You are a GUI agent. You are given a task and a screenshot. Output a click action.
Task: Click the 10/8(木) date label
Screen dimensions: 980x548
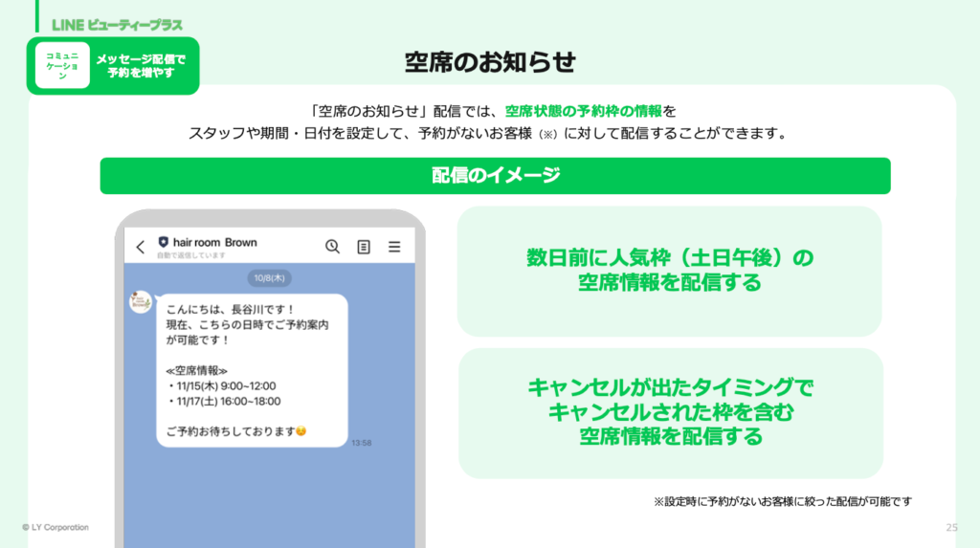(x=269, y=277)
